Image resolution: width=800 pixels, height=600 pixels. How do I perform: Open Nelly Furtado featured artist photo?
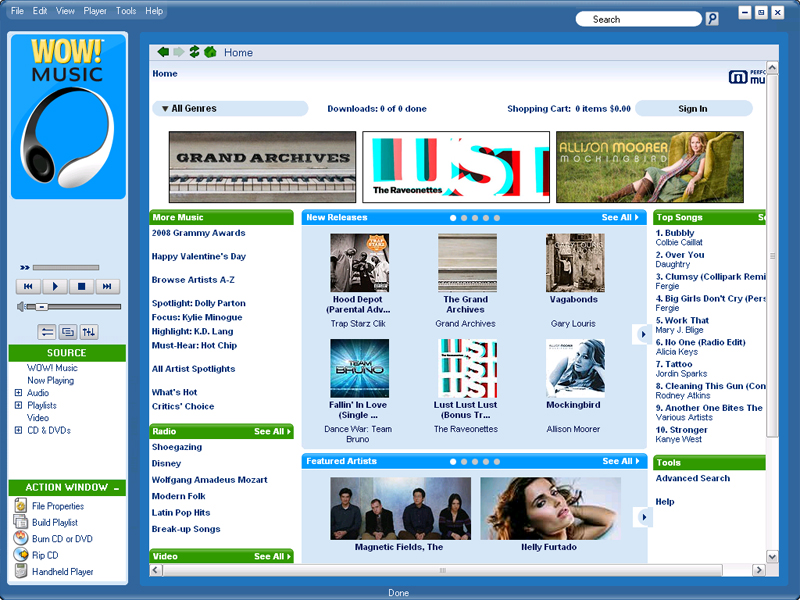coord(551,508)
